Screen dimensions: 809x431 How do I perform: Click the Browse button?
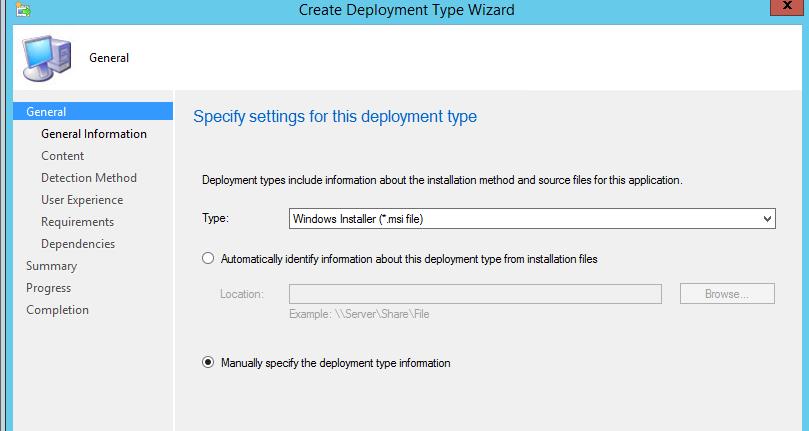pos(727,294)
